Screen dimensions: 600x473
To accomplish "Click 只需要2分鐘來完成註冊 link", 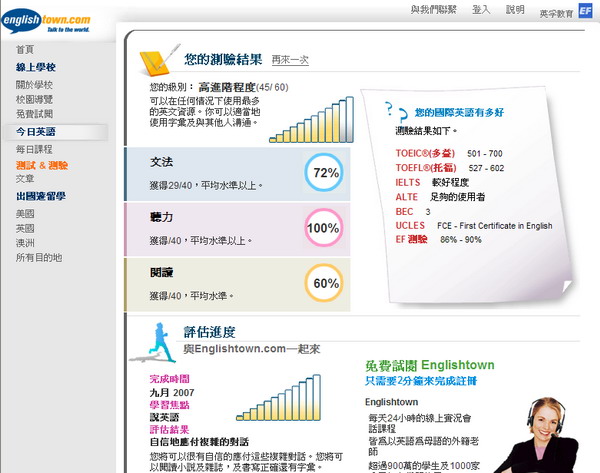I will point(421,381).
